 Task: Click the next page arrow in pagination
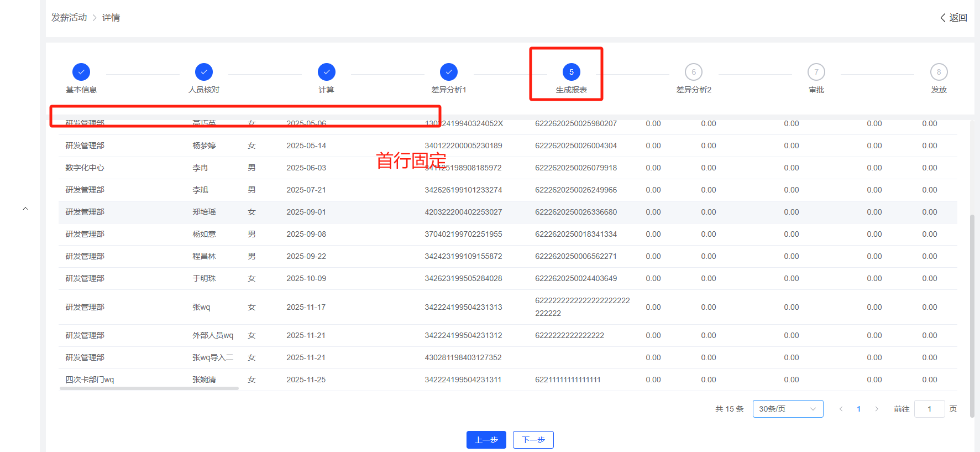[877, 409]
